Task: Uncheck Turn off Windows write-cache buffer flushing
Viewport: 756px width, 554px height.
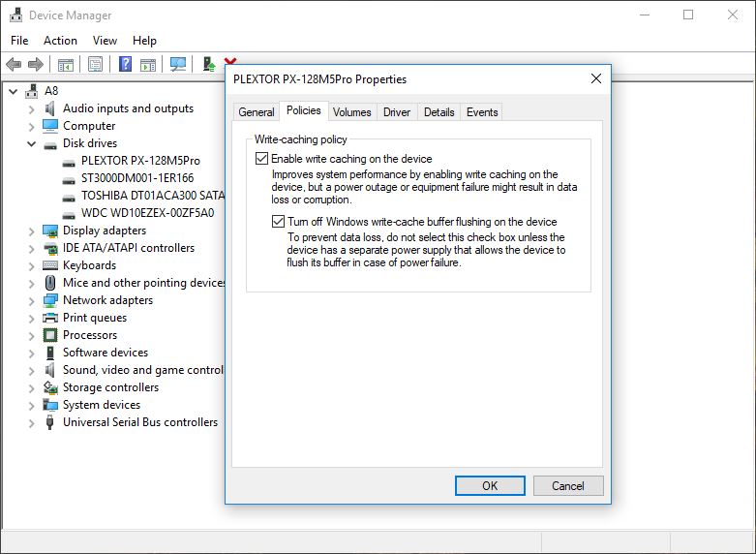Action: pos(278,222)
